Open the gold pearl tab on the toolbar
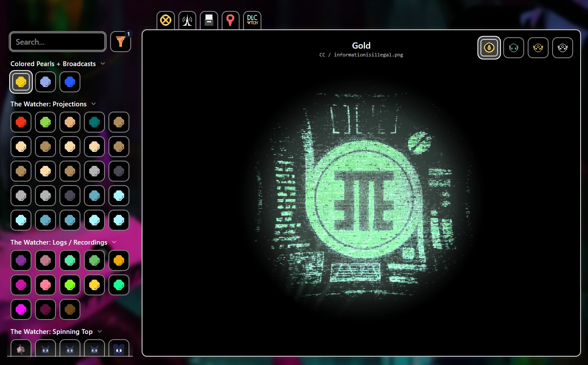588x365 pixels. click(x=165, y=20)
